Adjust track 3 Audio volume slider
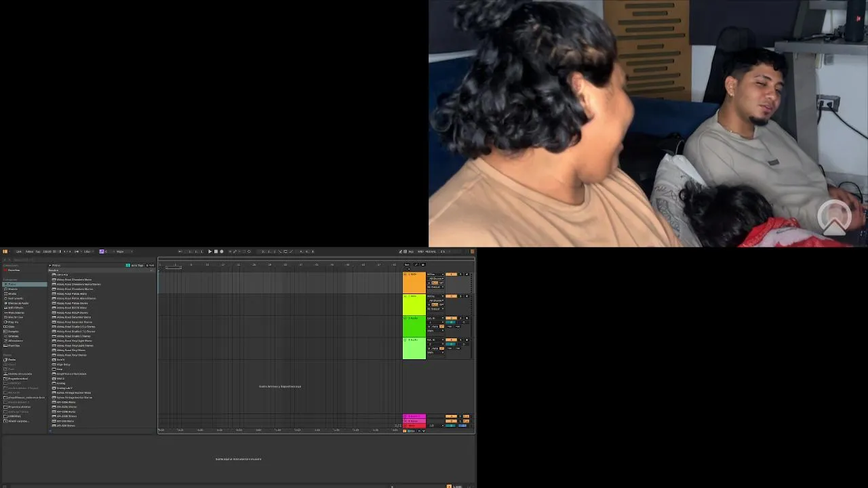Viewport: 868px width, 488px height. click(x=451, y=323)
